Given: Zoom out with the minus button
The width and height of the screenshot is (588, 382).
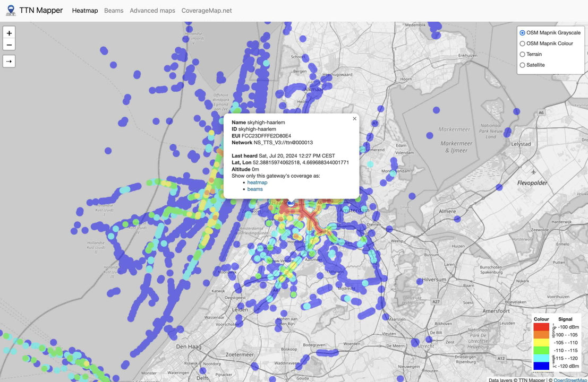Looking at the screenshot, I should [x=9, y=45].
